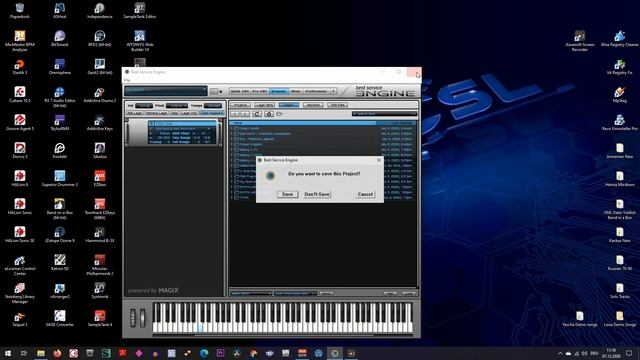Open Superior Drummer 3 desktop shortcut
Image resolution: width=640 pixels, height=360 pixels.
click(60, 178)
